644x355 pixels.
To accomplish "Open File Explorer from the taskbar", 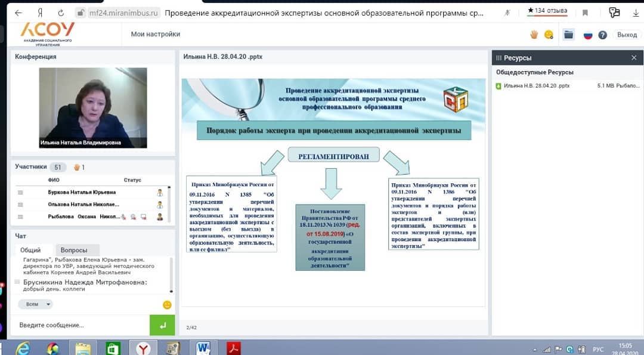I will pyautogui.click(x=83, y=349).
